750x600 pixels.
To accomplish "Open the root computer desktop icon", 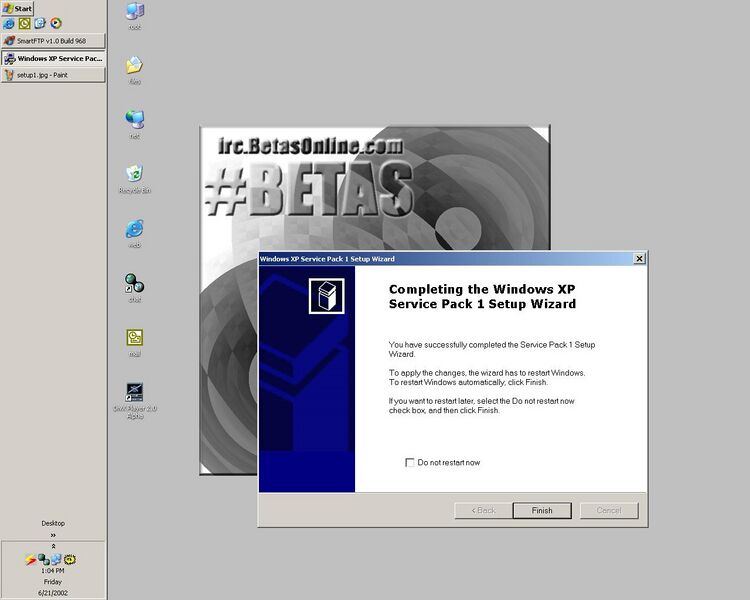I will 135,16.
